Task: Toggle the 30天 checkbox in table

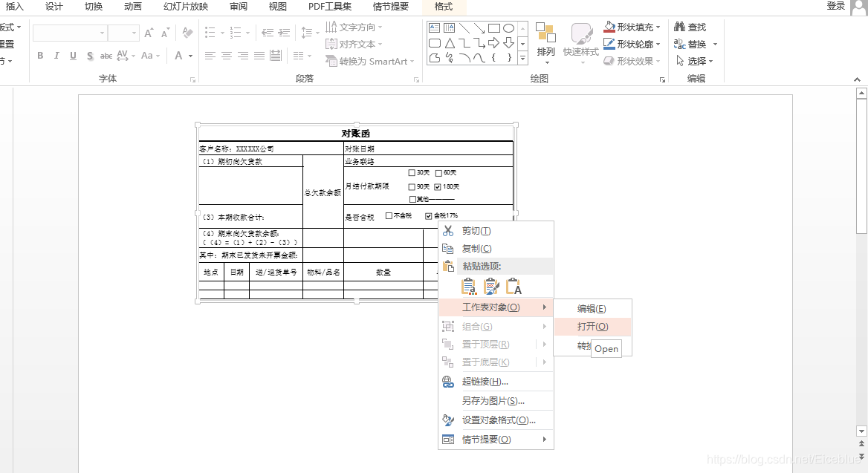Action: click(411, 172)
